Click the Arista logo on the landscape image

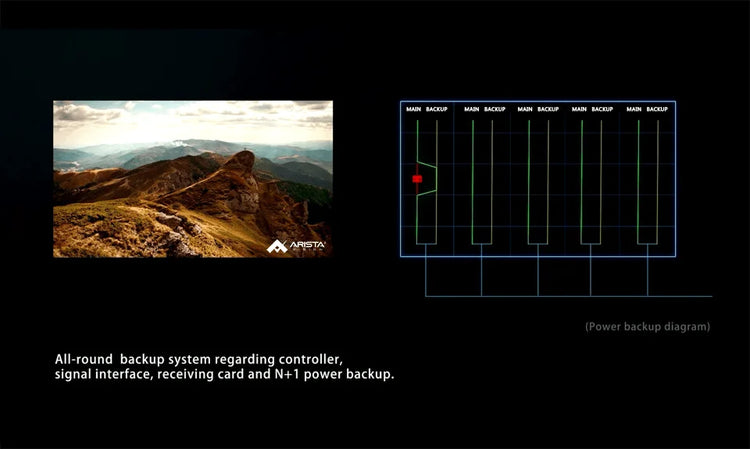[296, 245]
